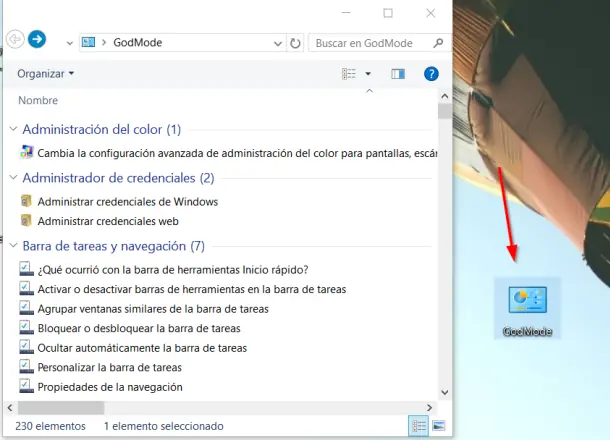The height and width of the screenshot is (440, 610).
Task: Click the horizontal scrollbar thumb
Action: (61, 408)
